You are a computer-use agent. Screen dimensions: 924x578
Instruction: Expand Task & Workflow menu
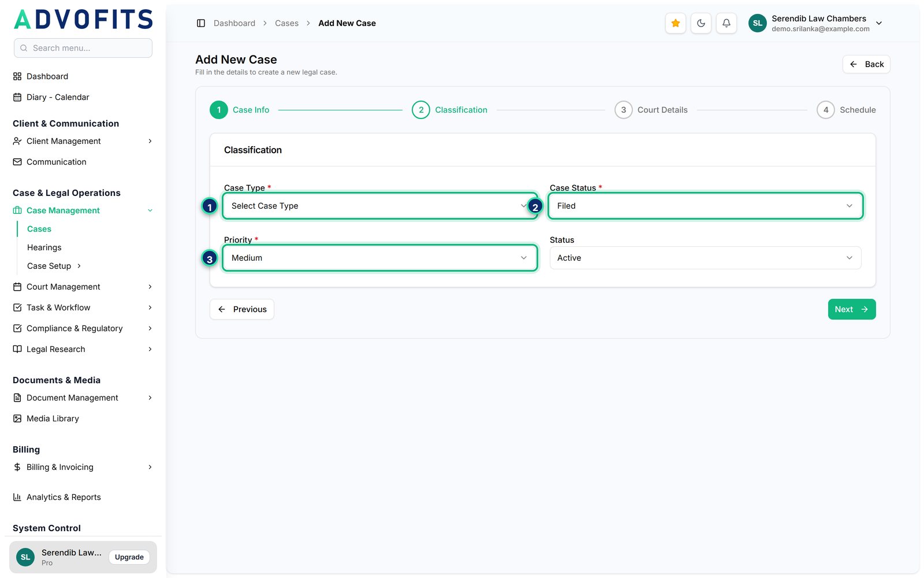point(83,307)
